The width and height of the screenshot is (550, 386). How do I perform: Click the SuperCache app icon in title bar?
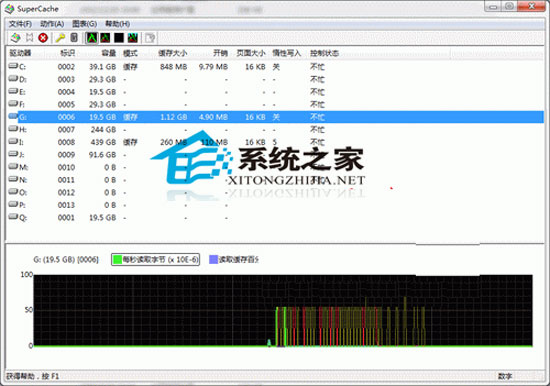click(x=9, y=9)
